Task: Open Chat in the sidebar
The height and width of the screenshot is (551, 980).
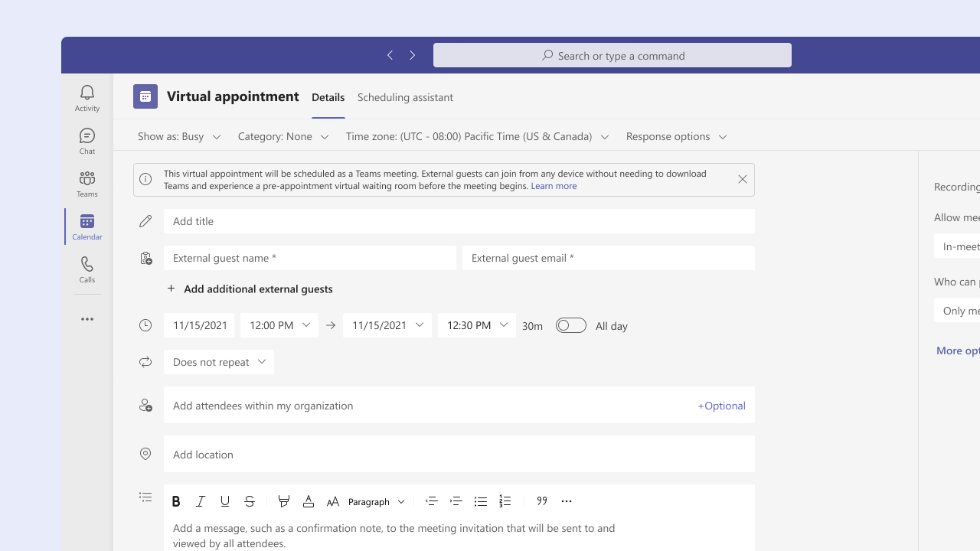Action: 87,142
